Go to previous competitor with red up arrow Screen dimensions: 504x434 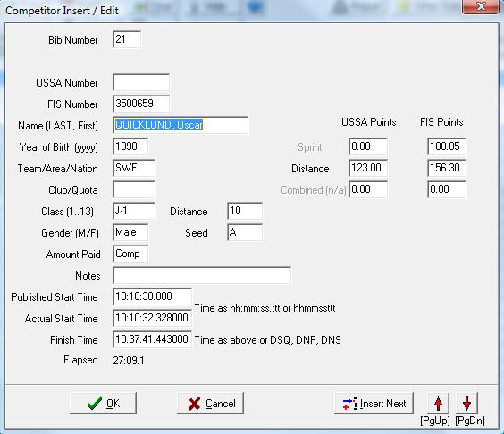click(438, 403)
